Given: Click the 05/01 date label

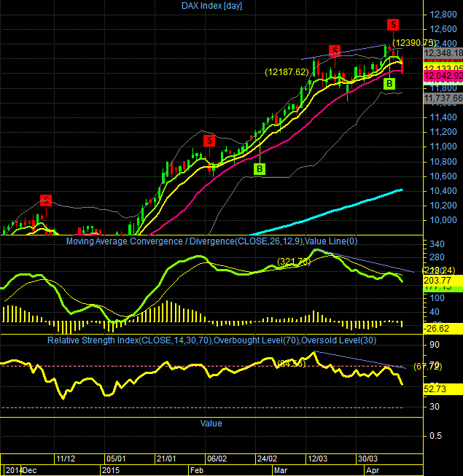Looking at the screenshot, I should [116, 459].
